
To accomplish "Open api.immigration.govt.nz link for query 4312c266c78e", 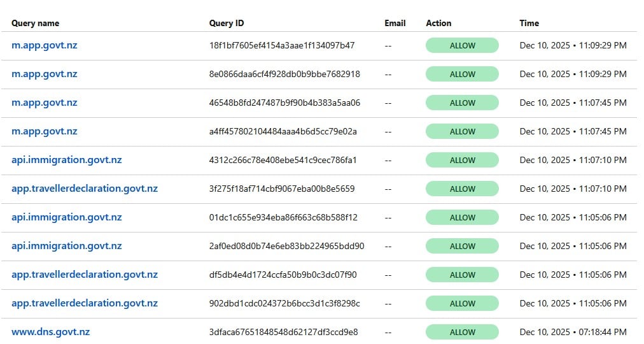I will point(66,160).
